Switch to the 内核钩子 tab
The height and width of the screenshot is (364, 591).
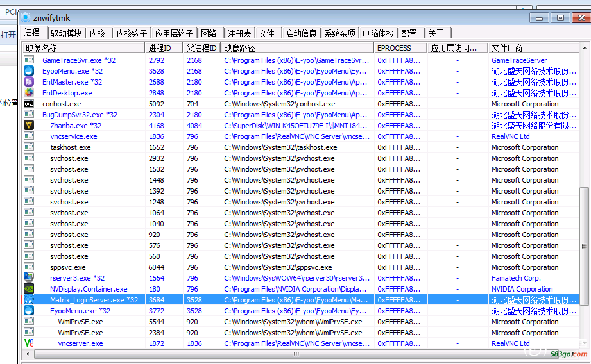pos(132,33)
